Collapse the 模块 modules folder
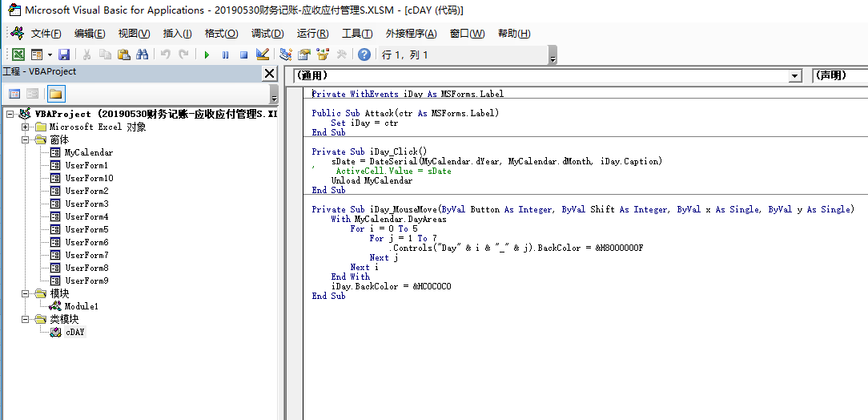This screenshot has height=420, width=868. pos(25,293)
